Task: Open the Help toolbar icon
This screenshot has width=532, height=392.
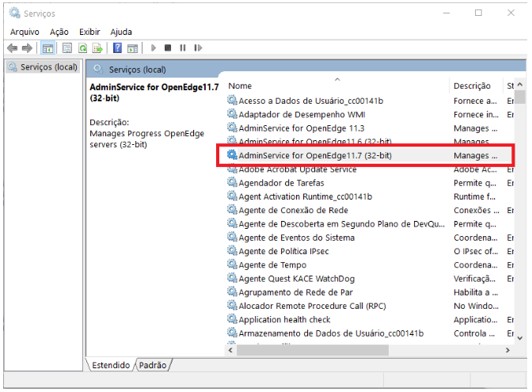Action: pos(117,48)
